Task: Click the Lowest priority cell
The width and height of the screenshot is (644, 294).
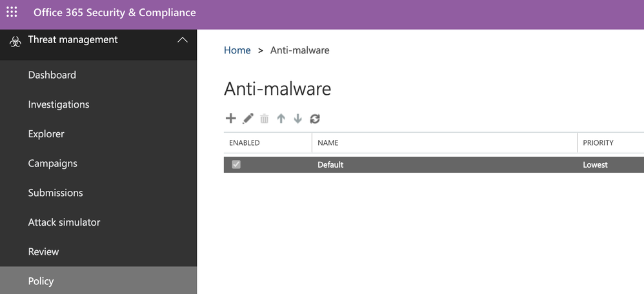Action: pyautogui.click(x=595, y=164)
